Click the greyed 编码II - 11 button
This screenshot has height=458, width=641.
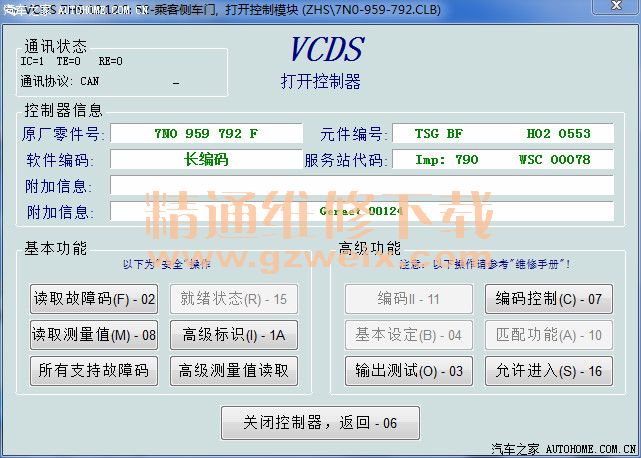409,299
